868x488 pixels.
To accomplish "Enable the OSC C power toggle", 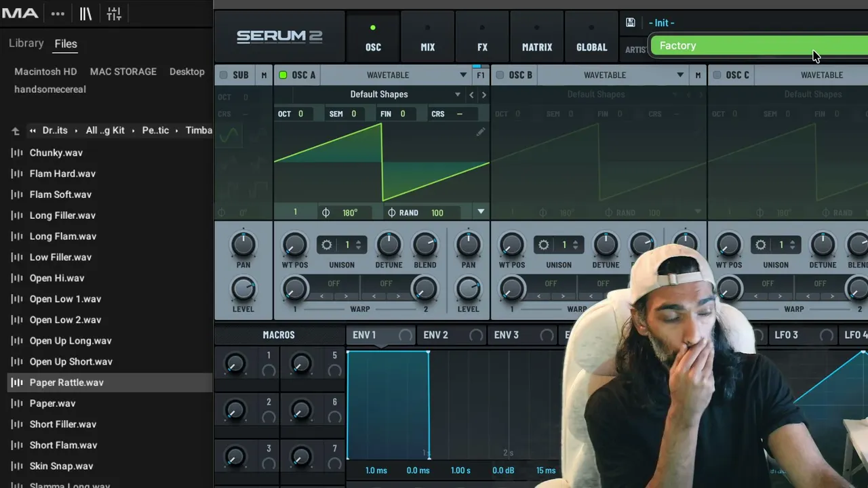I will [x=717, y=75].
